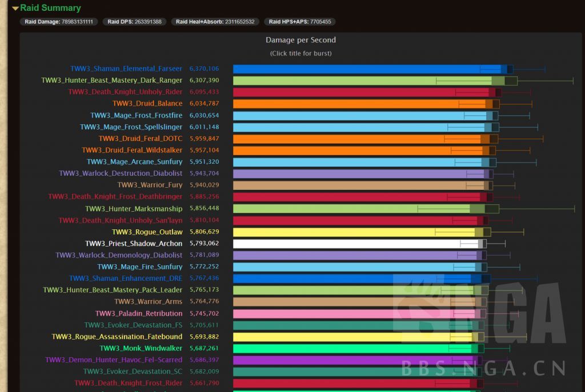Click the white Priest Shadow Archon bar

(354, 244)
